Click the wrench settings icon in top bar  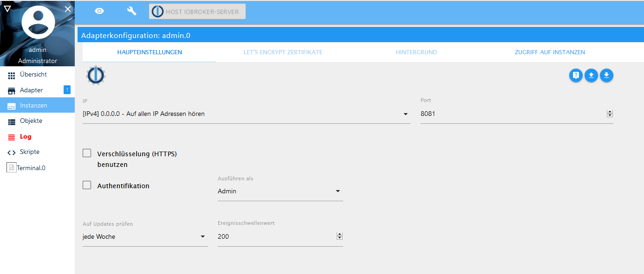click(x=132, y=11)
